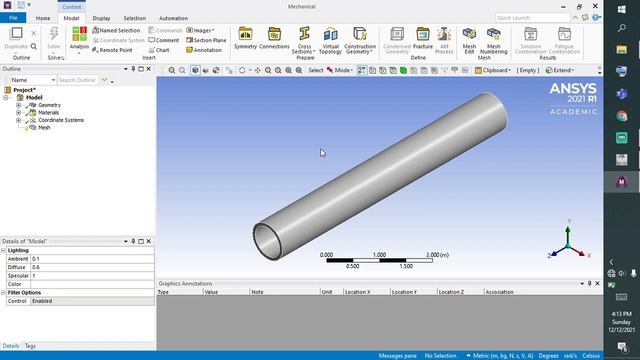The width and height of the screenshot is (640, 360).
Task: Open the Clipboard dropdown
Action: pyautogui.click(x=493, y=70)
